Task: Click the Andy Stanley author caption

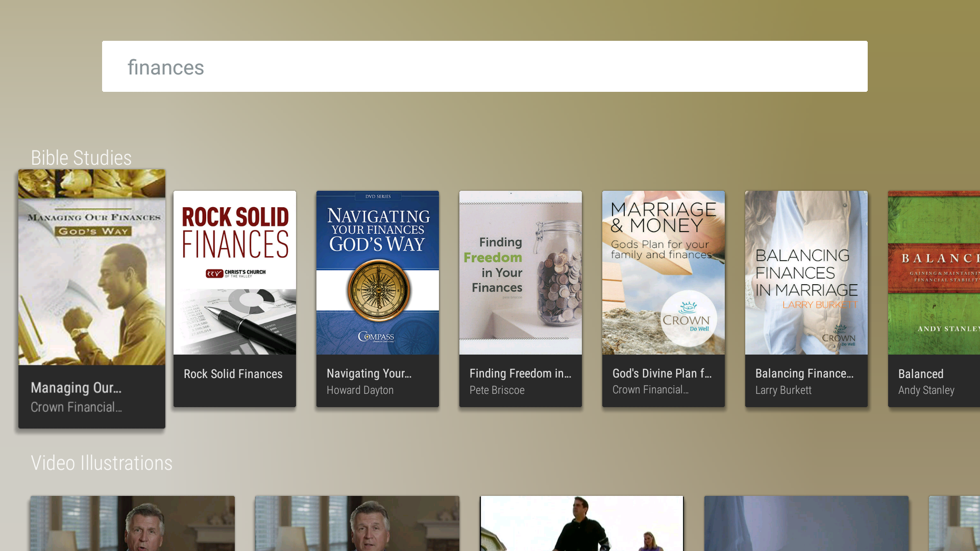Action: click(926, 390)
